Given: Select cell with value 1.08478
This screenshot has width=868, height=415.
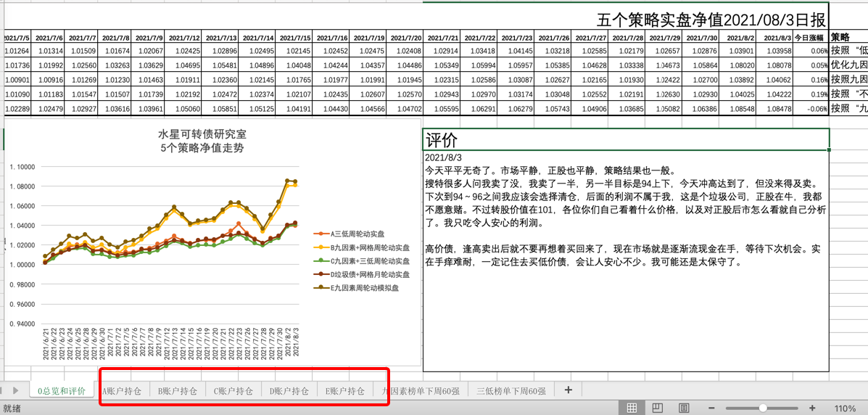Looking at the screenshot, I should pyautogui.click(x=774, y=108).
